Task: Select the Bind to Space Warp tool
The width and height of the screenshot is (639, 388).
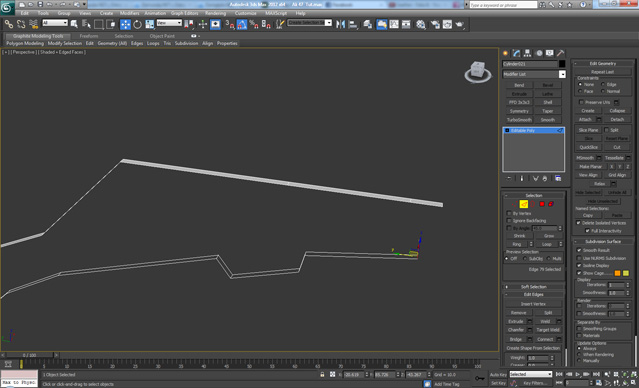Action: [33, 24]
